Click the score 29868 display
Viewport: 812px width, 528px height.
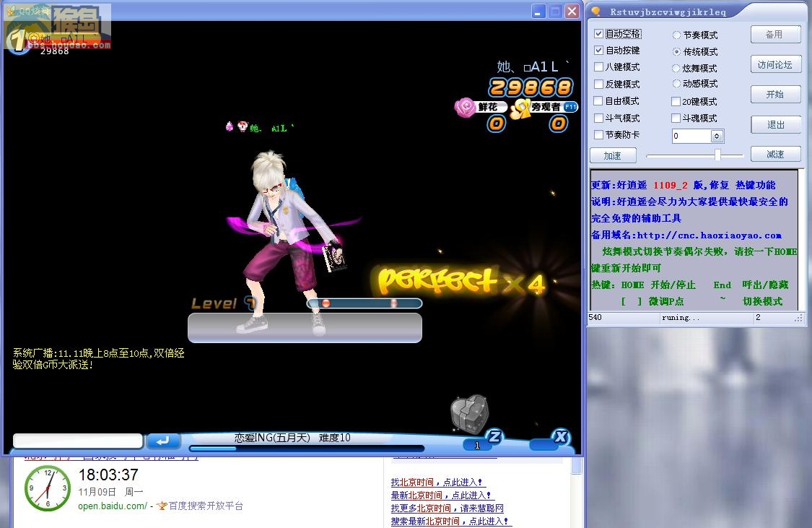531,87
